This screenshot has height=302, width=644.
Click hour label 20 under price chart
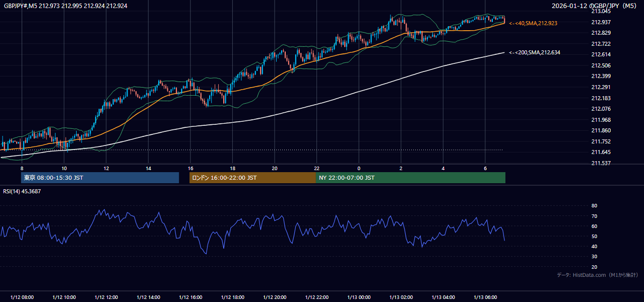(x=275, y=168)
